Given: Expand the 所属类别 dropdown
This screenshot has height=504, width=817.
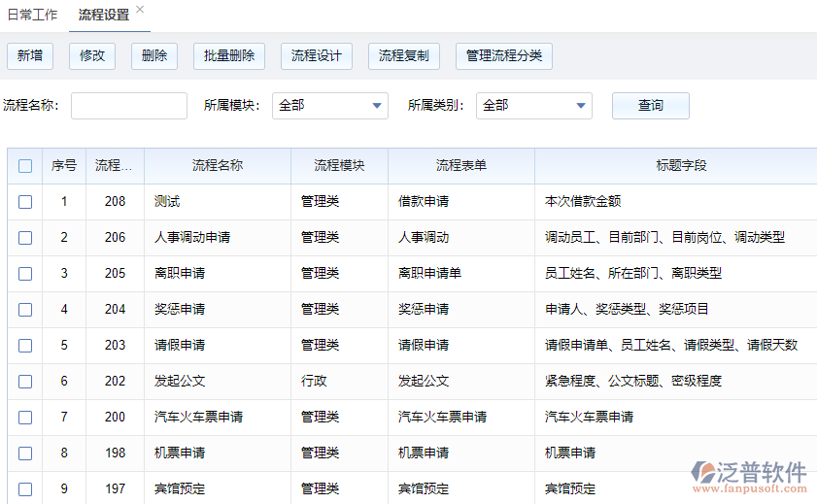Looking at the screenshot, I should point(534,106).
